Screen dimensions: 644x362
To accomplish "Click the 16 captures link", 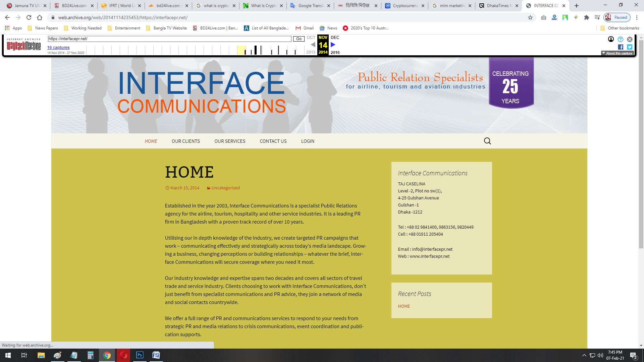I will coord(58,48).
